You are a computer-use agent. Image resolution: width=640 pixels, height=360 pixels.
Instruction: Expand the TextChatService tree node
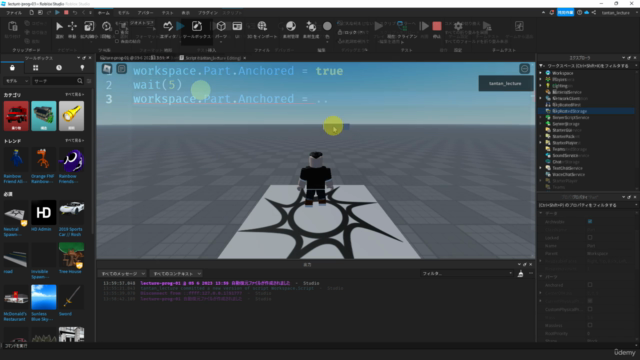pyautogui.click(x=541, y=168)
